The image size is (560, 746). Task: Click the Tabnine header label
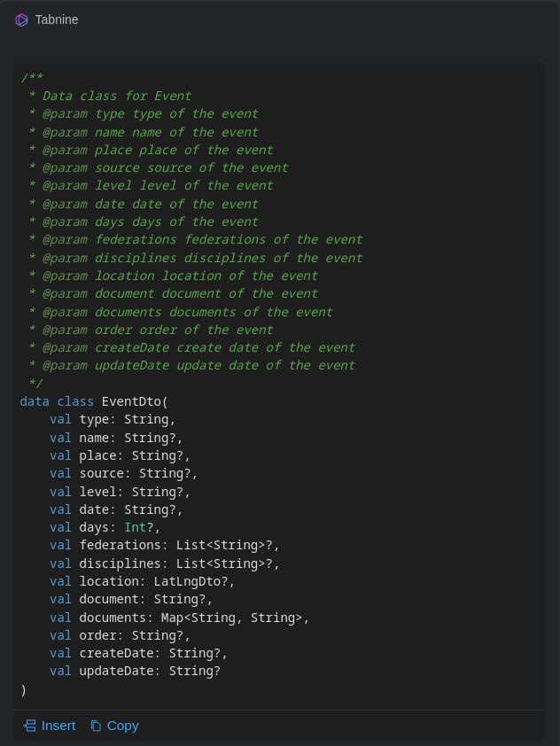click(57, 19)
